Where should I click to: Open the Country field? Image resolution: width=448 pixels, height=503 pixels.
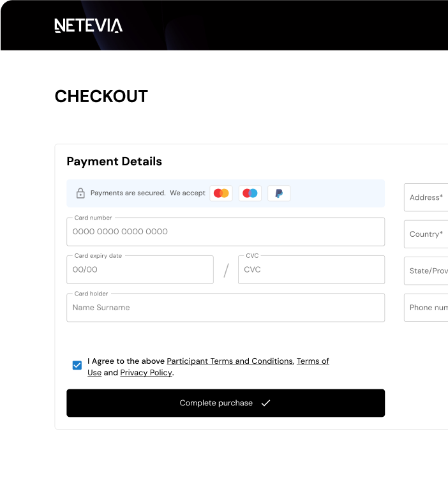[426, 234]
